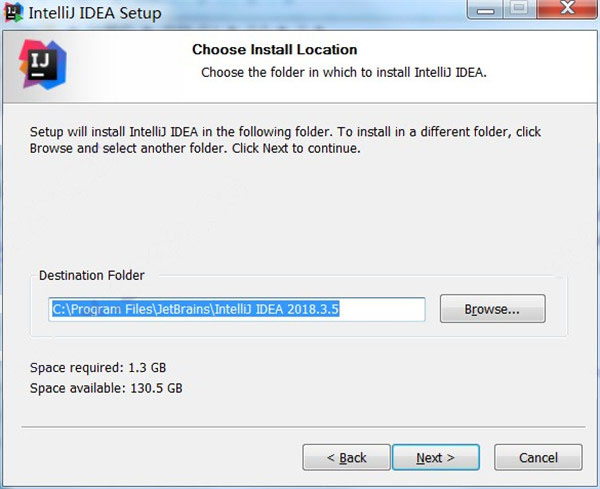
Task: Click empty space at end of destination field
Action: (x=382, y=309)
